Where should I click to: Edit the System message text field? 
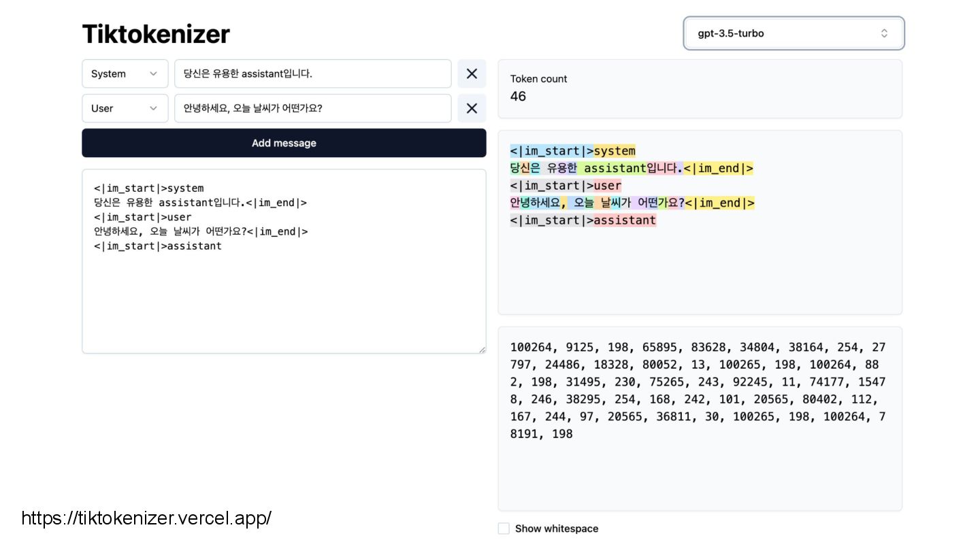click(313, 73)
